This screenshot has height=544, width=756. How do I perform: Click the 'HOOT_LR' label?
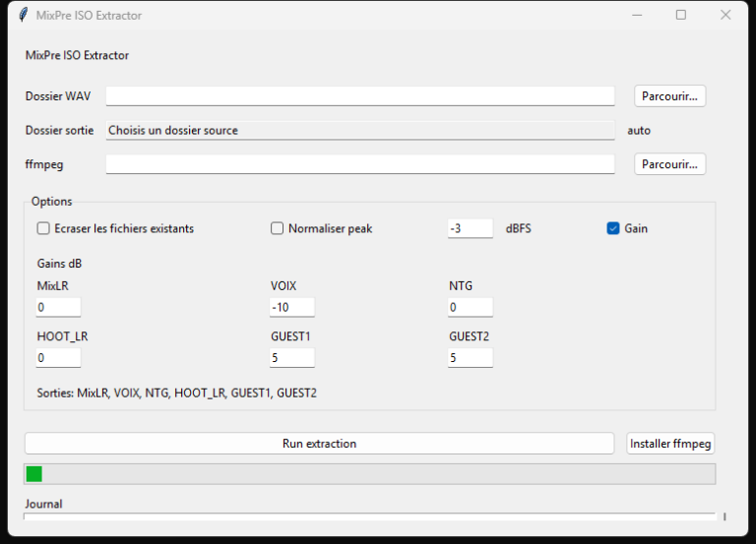[x=63, y=336]
